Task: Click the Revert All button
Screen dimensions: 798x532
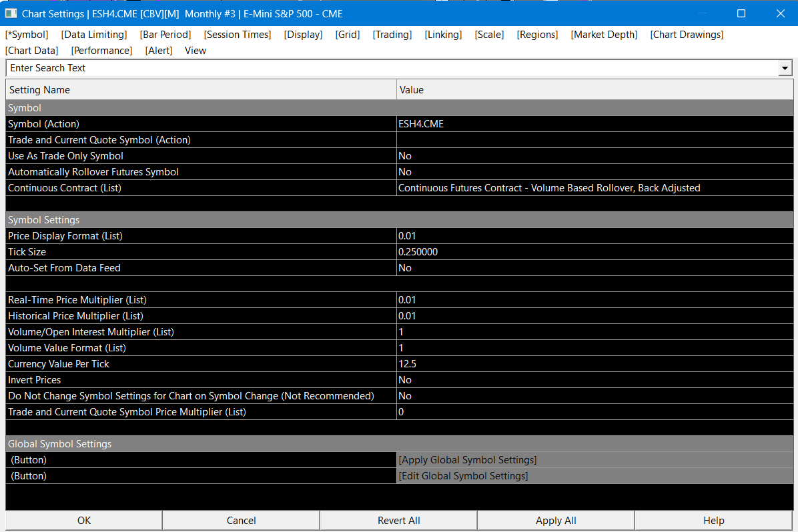Action: click(x=398, y=520)
